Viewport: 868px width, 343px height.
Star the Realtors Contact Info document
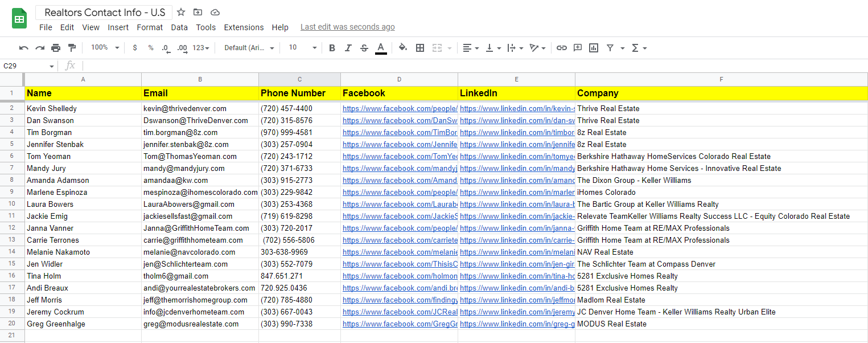point(181,12)
